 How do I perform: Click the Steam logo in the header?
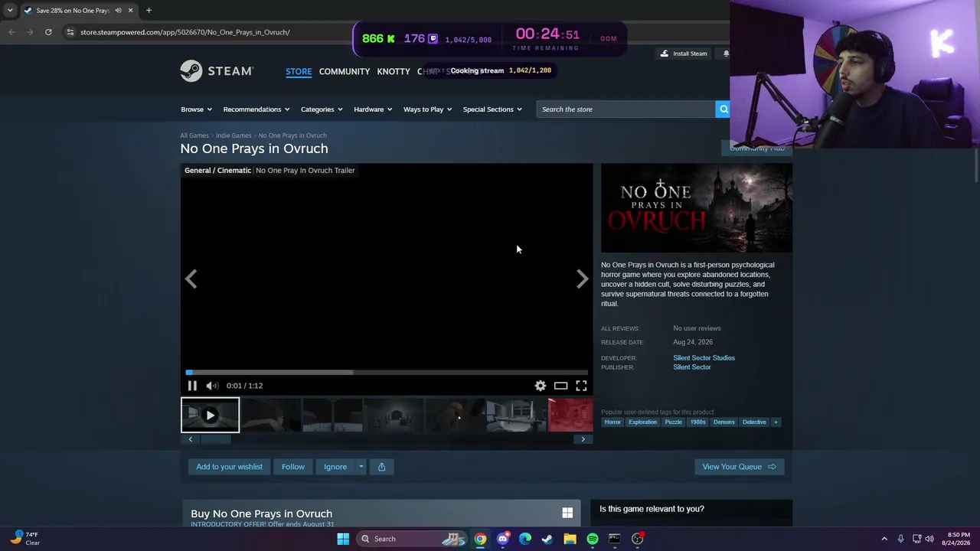click(x=217, y=71)
